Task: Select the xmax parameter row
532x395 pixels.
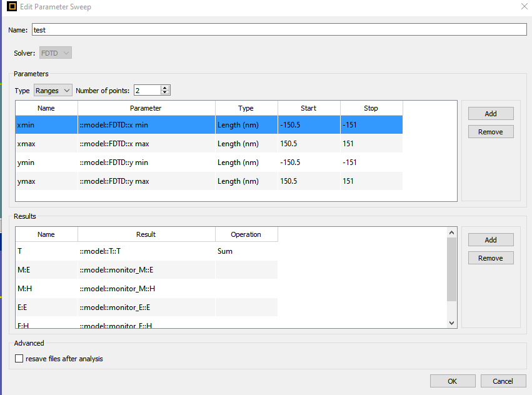Action: click(46, 144)
